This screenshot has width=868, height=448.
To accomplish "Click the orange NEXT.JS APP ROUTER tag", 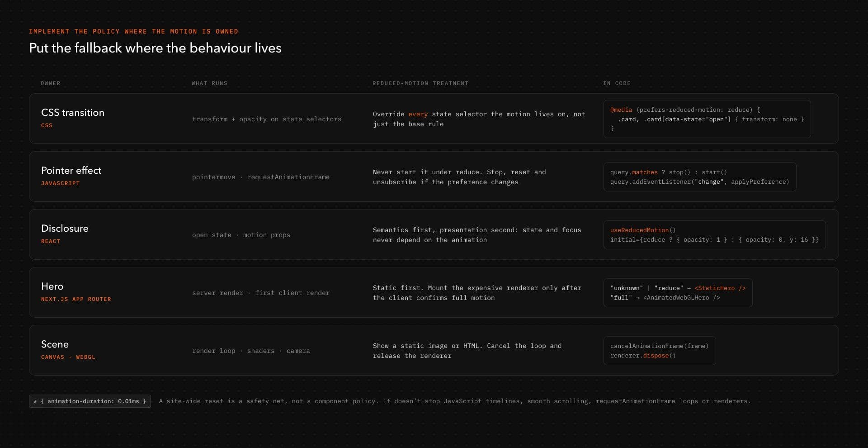I will (76, 299).
